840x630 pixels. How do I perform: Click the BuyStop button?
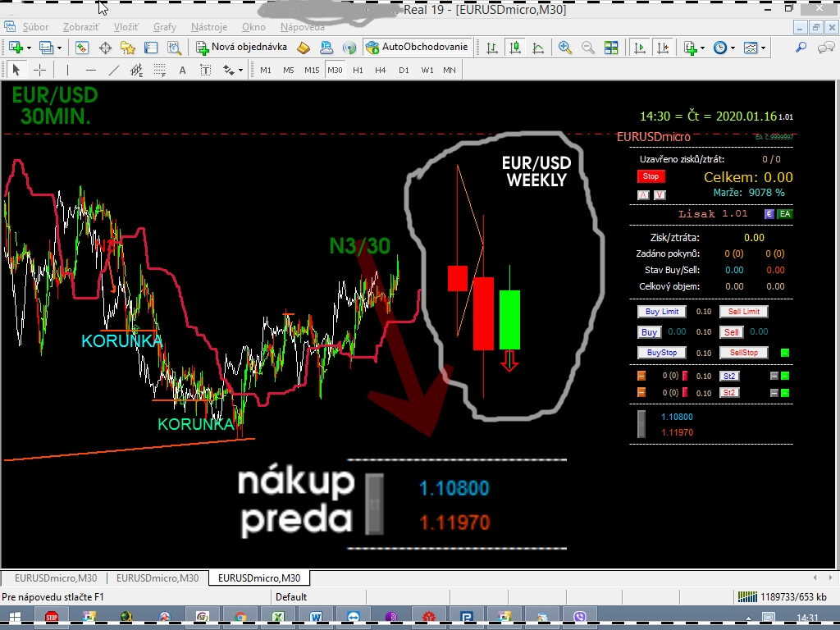point(662,353)
